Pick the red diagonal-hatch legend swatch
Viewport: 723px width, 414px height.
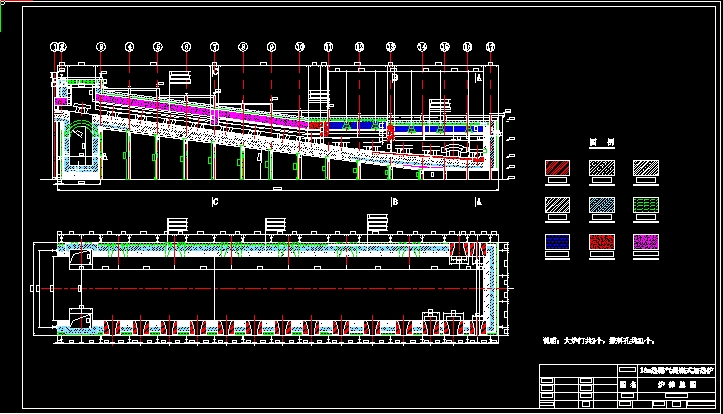557,168
